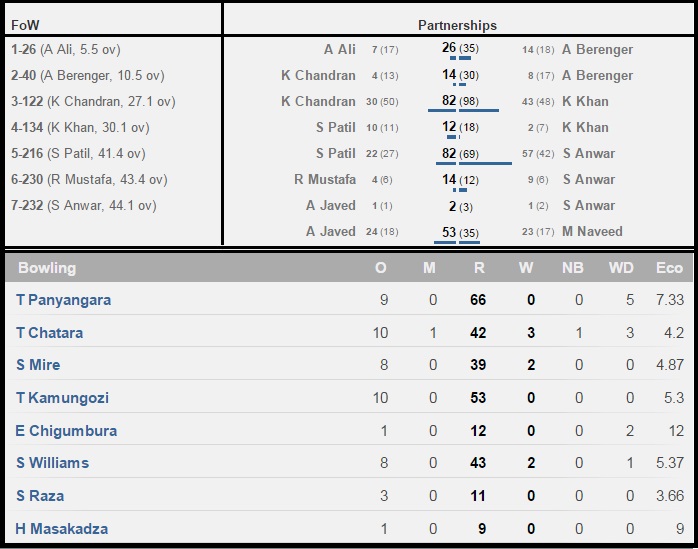Screen dimensions: 698x549
Task: Click the Eco column header
Action: (669, 268)
